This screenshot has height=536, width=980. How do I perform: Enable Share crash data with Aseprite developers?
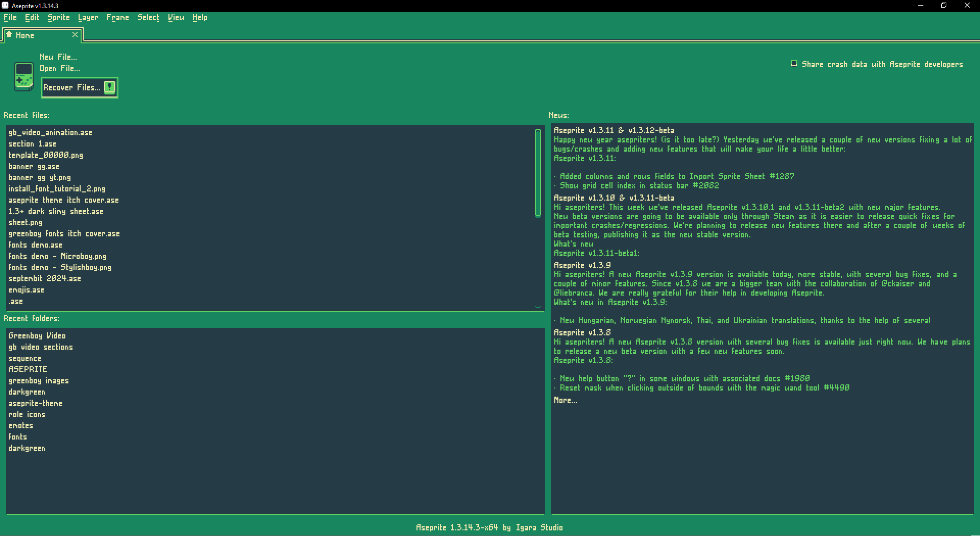[x=794, y=63]
